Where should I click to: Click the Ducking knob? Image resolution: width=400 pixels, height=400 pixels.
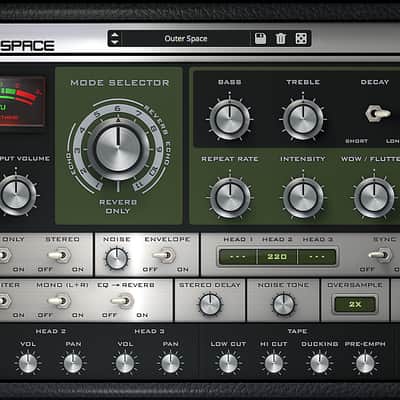(319, 363)
